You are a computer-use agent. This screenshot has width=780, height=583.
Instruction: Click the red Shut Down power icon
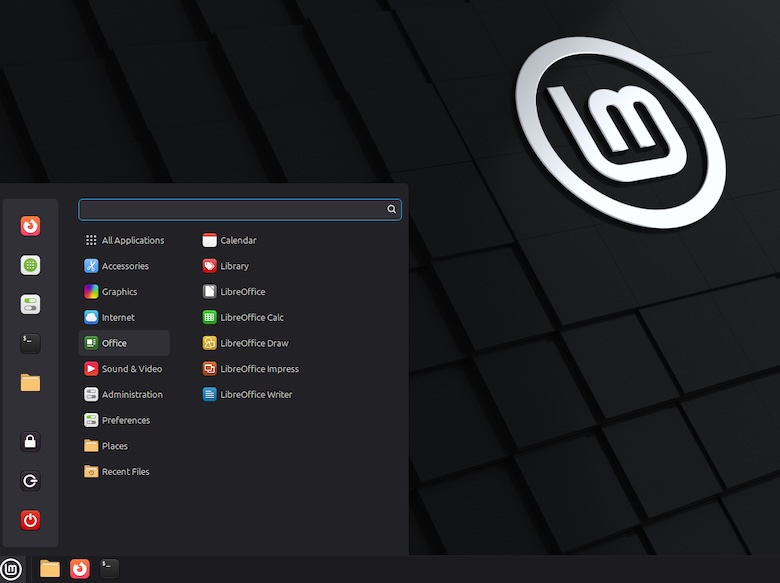[30, 520]
